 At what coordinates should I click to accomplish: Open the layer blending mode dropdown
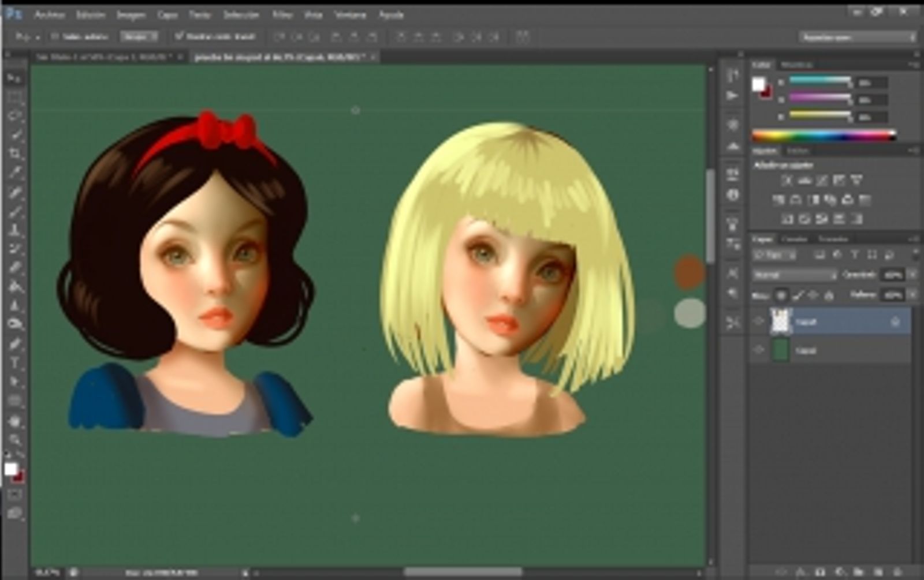click(x=795, y=275)
